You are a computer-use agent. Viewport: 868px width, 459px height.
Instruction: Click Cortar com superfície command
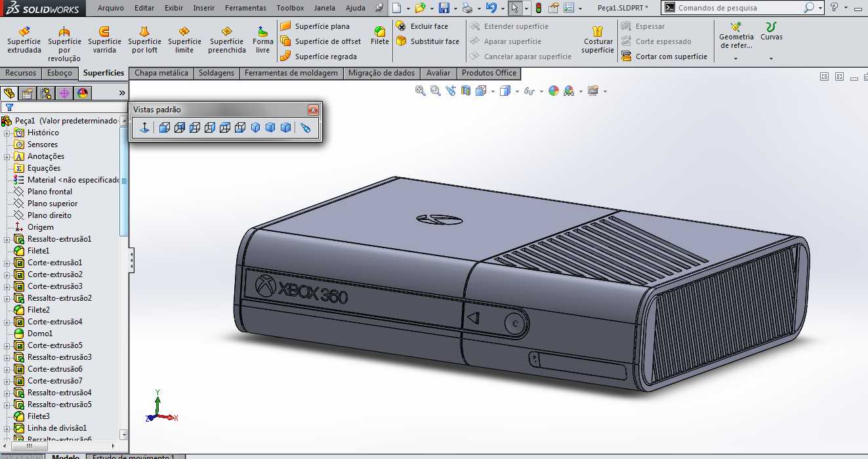664,56
